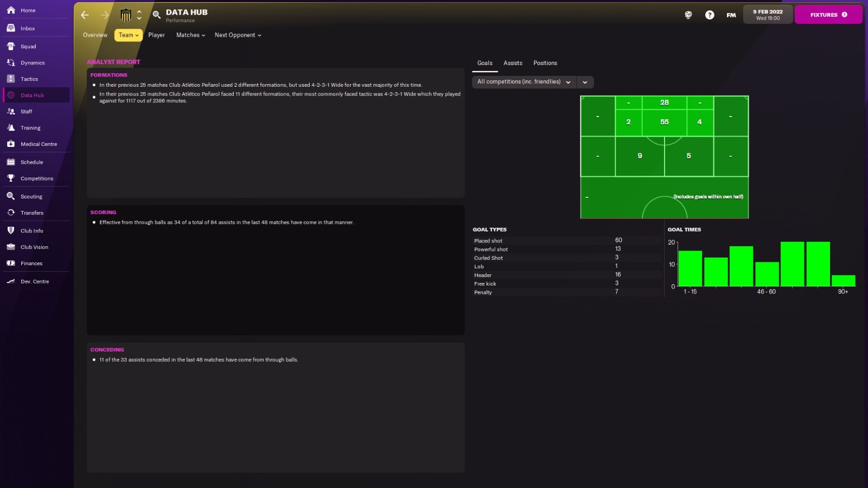Click the date button showing 9 Feb 2022
This screenshot has width=868, height=488.
[768, 15]
